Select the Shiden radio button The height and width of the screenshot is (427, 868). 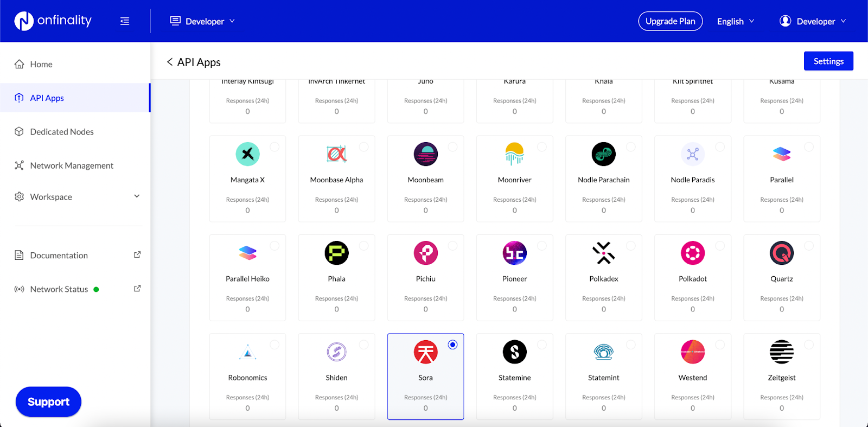[x=363, y=345]
